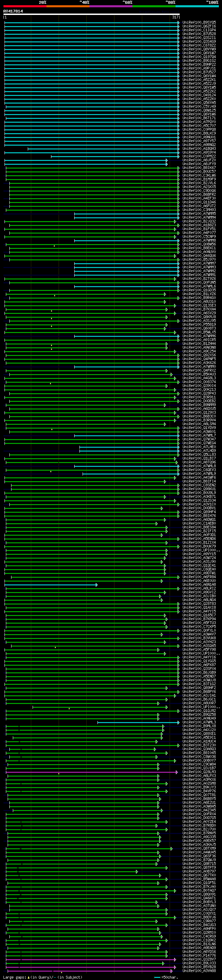Open hit UniRef100_C5YJ49

[199, 106]
